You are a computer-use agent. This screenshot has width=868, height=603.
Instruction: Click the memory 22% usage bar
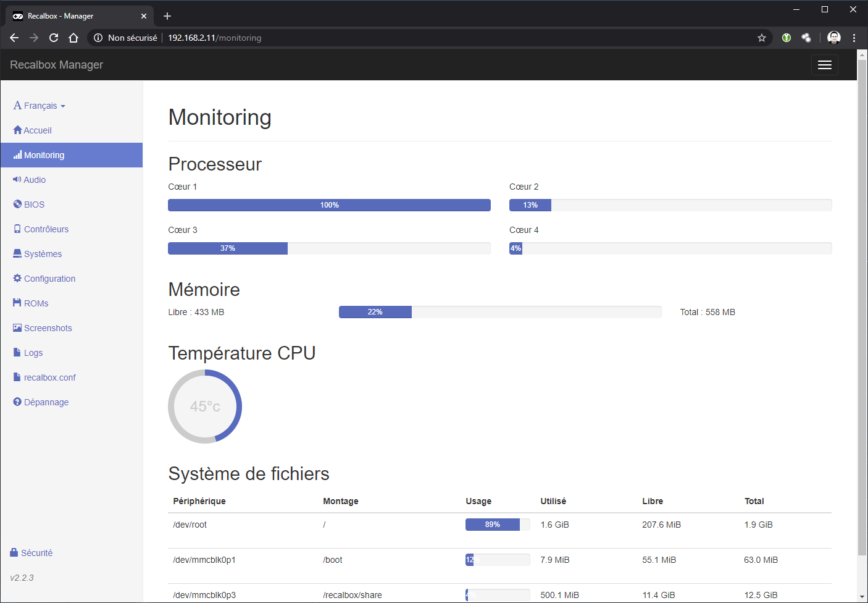coord(500,312)
